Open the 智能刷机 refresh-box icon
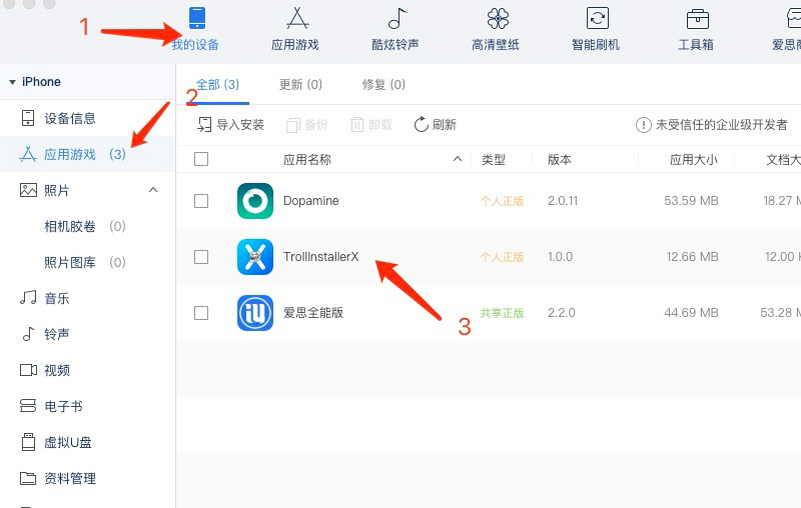This screenshot has height=508, width=801. click(597, 18)
